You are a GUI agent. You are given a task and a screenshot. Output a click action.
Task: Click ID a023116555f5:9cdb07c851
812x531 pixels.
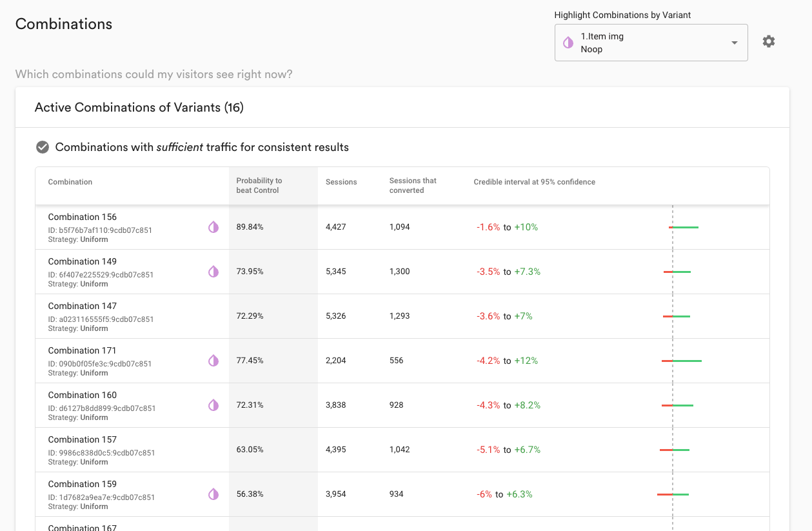click(101, 319)
